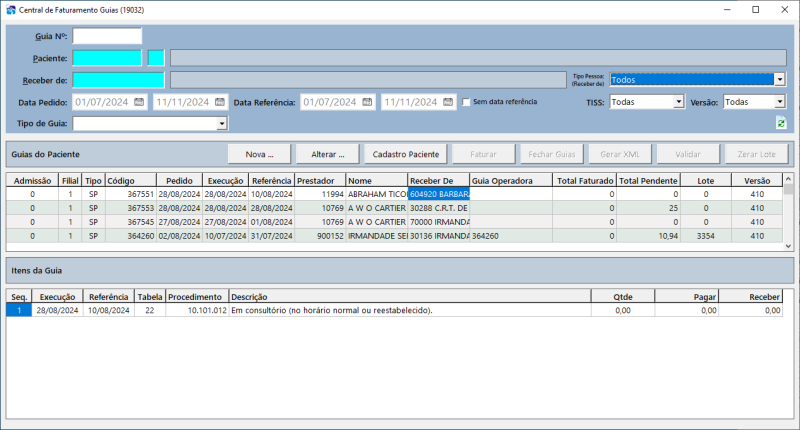Expand the Tipo de Guia dropdown
The width and height of the screenshot is (800, 430).
pos(221,123)
